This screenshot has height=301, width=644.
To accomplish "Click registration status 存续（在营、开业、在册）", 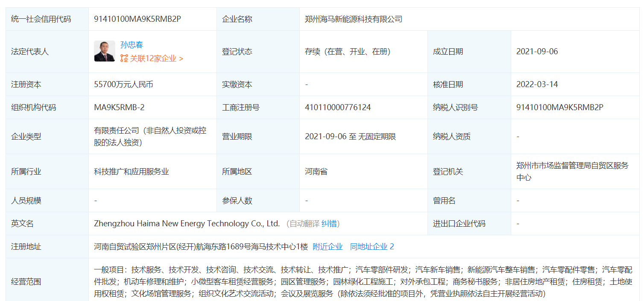I will pos(348,52).
